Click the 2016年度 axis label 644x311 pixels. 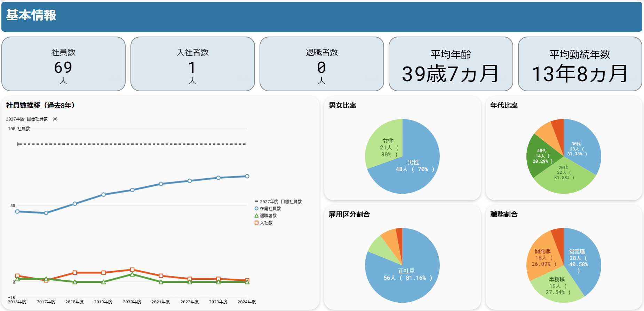(x=17, y=302)
